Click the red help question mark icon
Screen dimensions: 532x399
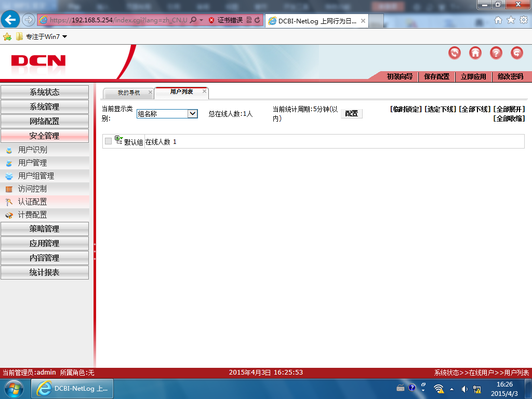click(496, 53)
